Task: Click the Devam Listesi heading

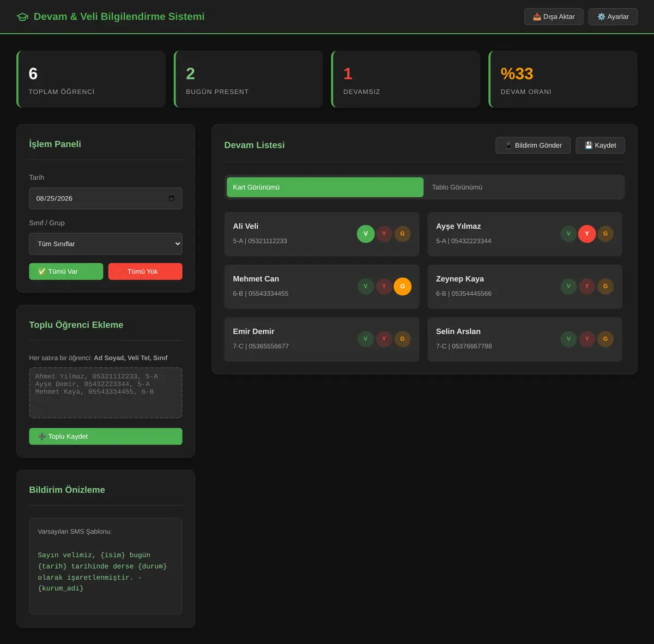Action: [255, 145]
